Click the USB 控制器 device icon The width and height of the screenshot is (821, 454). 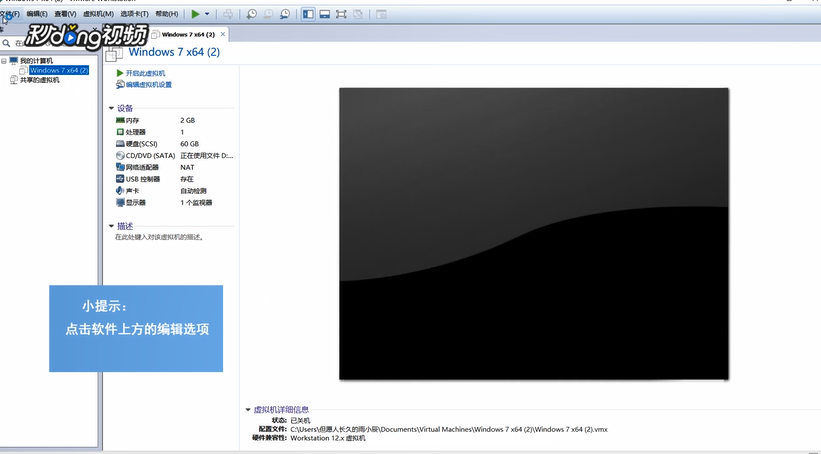tap(120, 179)
